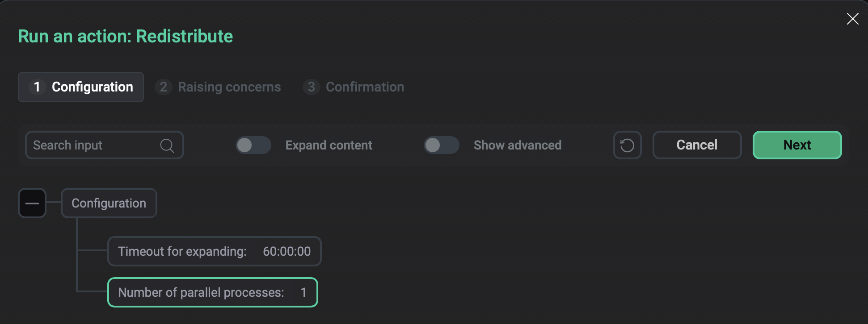
Task: Toggle the Expand content switch
Action: [x=253, y=145]
